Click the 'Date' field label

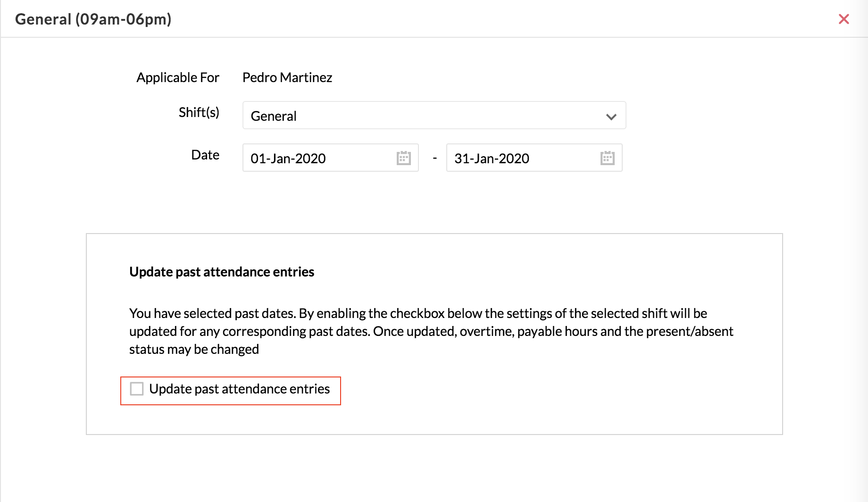point(205,155)
